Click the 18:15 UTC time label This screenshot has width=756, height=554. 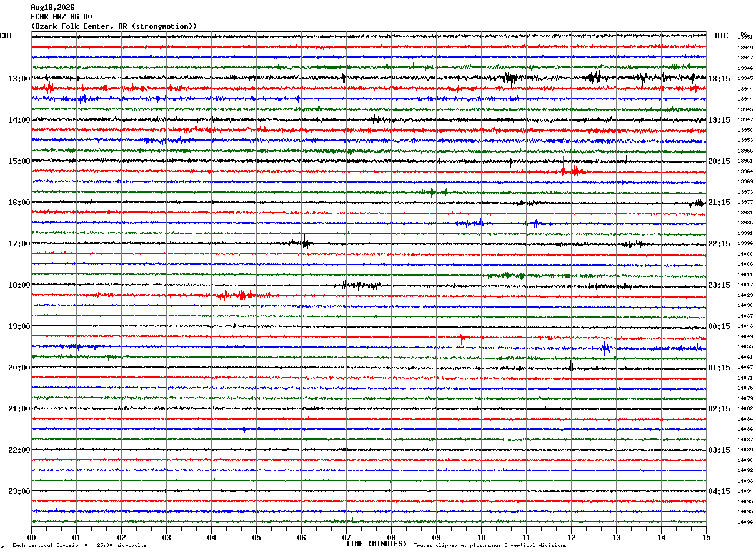[719, 79]
